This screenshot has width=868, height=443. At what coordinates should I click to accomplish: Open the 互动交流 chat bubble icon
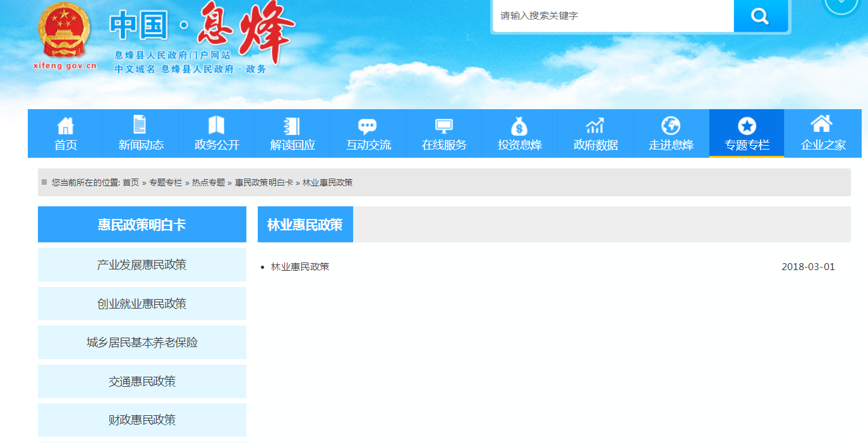(368, 126)
